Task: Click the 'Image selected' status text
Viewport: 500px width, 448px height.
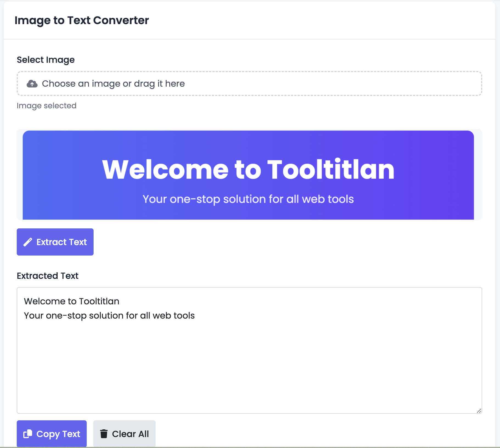Action: pos(47,106)
